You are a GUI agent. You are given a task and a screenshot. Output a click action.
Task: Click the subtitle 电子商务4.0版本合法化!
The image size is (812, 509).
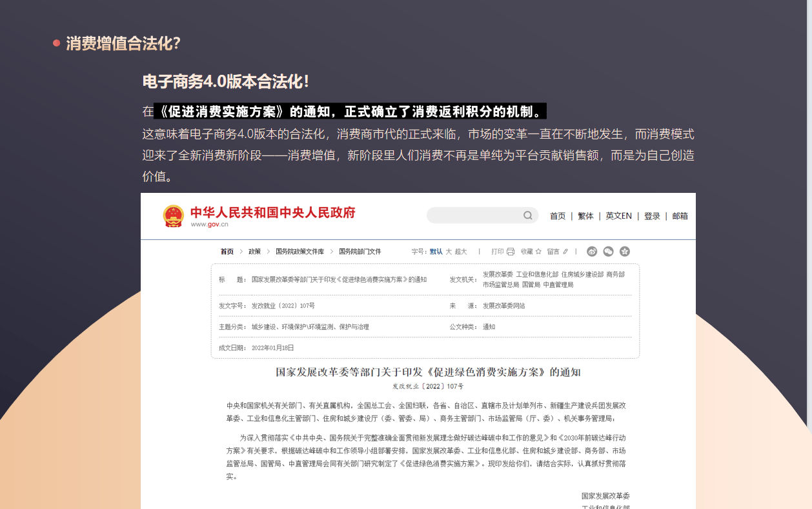[x=225, y=82]
